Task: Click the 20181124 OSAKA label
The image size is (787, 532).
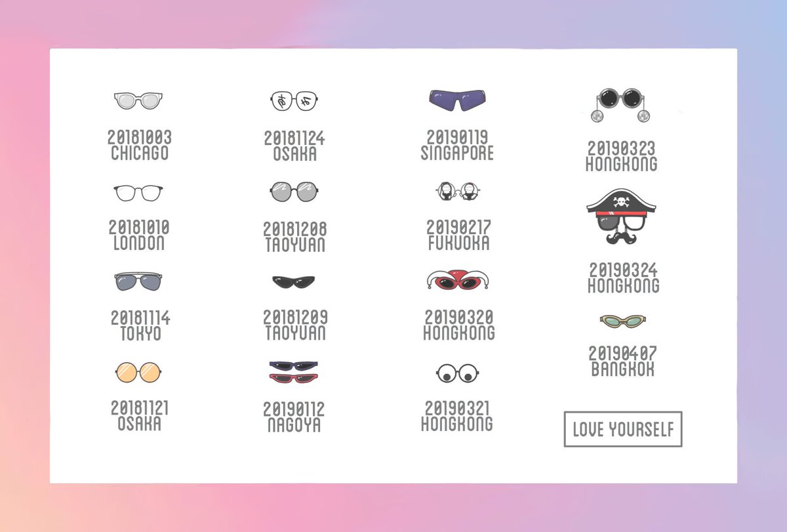Action: pyautogui.click(x=294, y=146)
